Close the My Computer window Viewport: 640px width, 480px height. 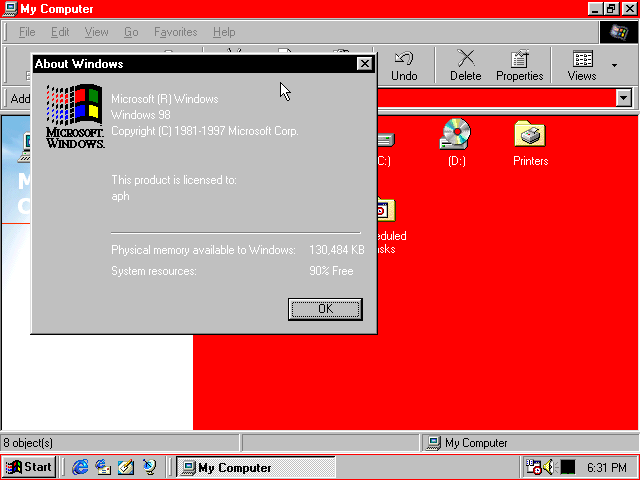click(x=629, y=9)
